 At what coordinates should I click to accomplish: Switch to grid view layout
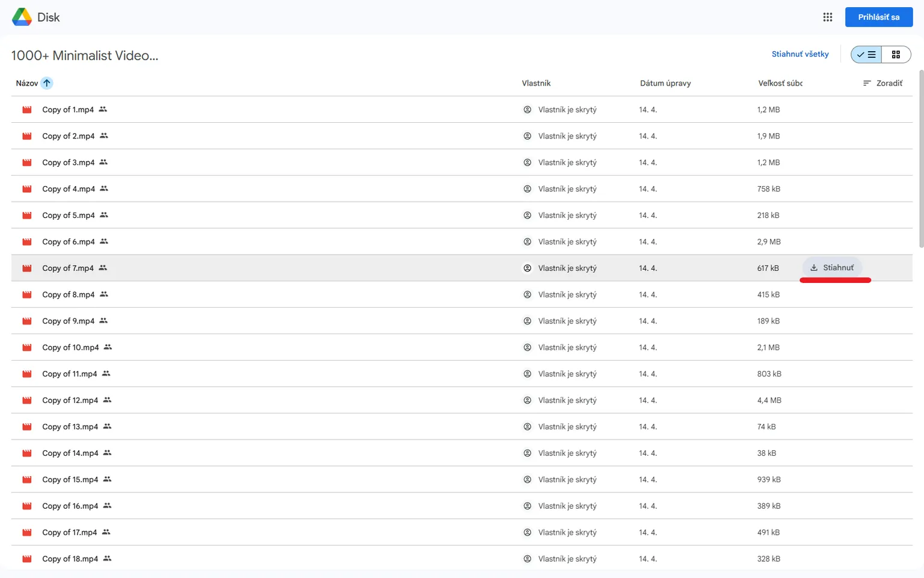tap(896, 55)
